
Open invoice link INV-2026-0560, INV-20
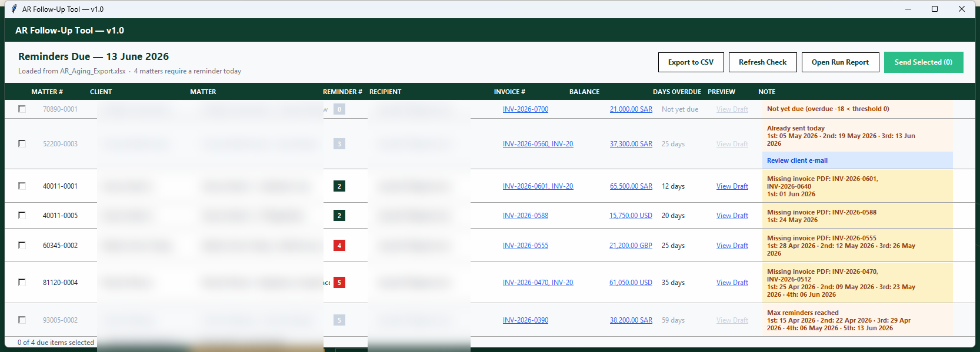click(538, 144)
